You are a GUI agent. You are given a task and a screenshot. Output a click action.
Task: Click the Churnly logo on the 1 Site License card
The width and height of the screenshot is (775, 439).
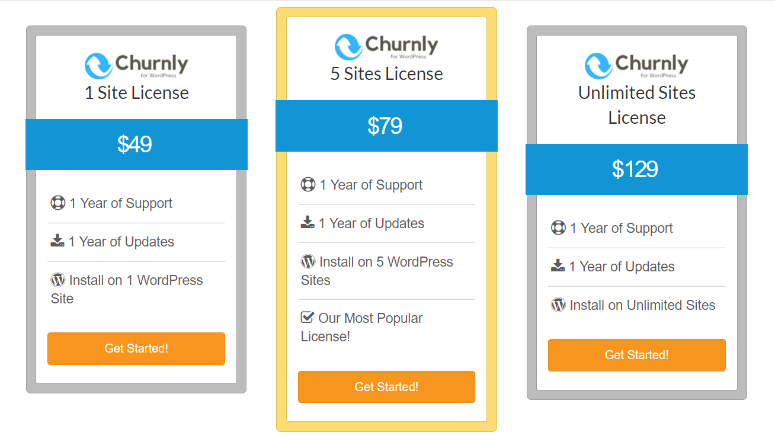136,66
